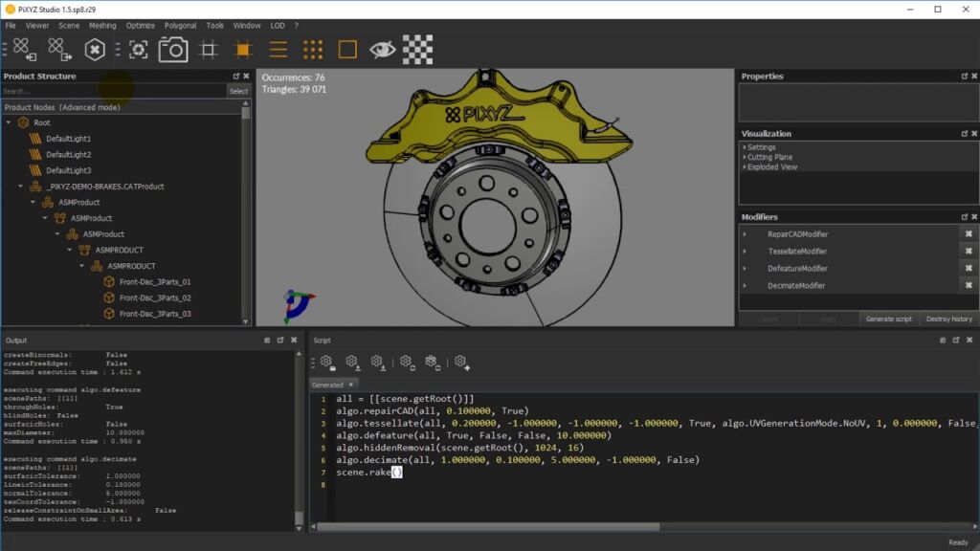Viewport: 980px width, 551px height.
Task: Take a viewport screenshot with the camera icon
Action: click(x=173, y=50)
